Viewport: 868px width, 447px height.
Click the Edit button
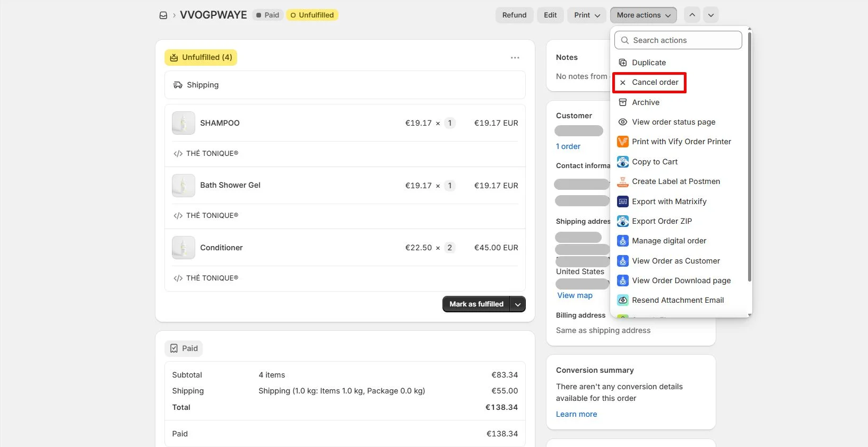click(x=550, y=15)
